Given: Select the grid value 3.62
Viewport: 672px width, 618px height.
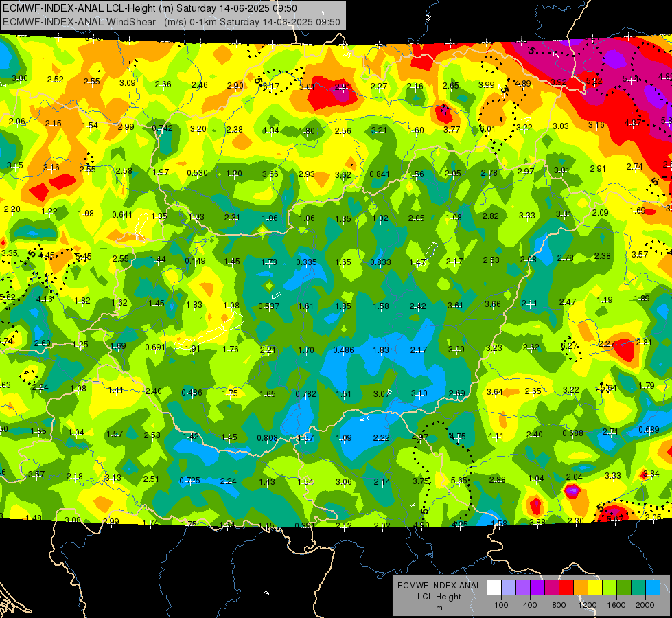Looking at the screenshot, I should point(343,175).
